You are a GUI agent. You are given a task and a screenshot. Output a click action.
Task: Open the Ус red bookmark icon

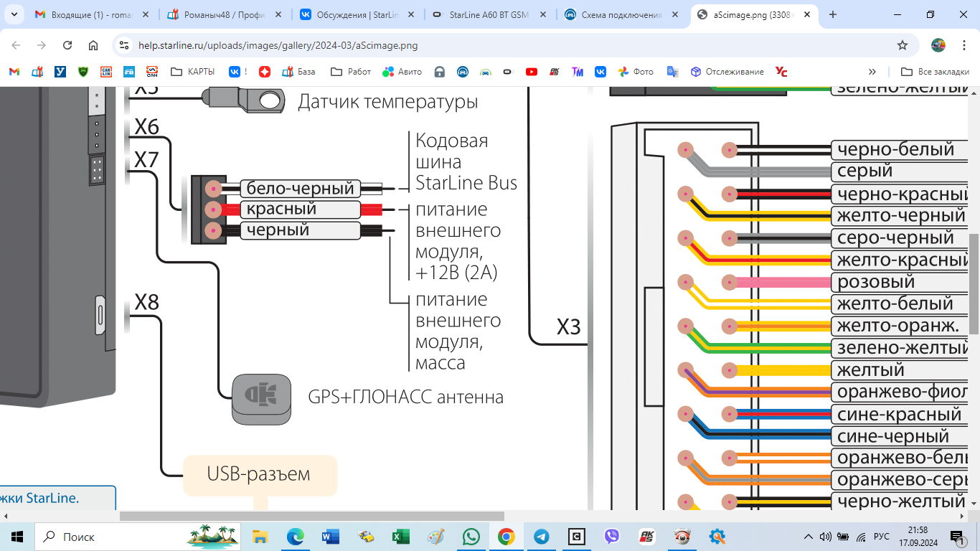click(x=782, y=72)
